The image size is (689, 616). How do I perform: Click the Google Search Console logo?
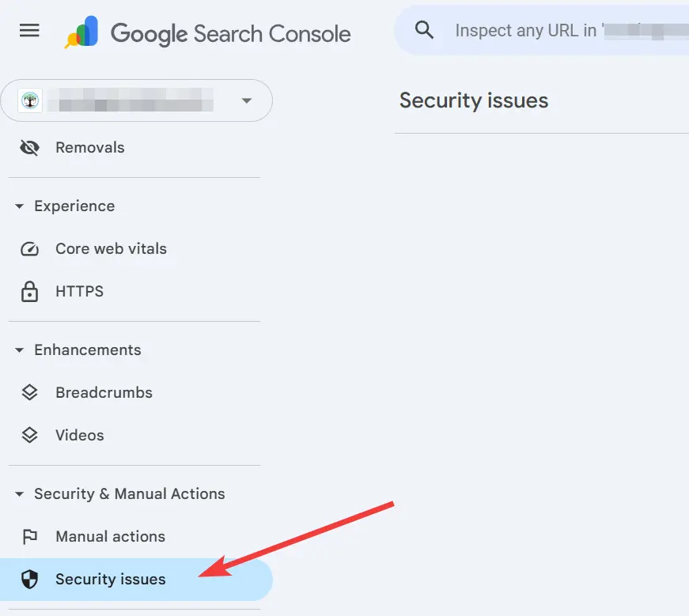(206, 33)
